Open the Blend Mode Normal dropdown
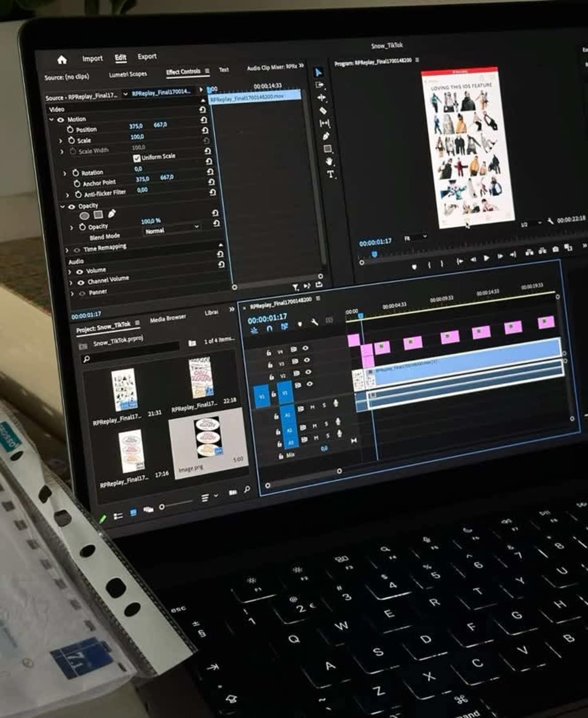 click(x=172, y=229)
